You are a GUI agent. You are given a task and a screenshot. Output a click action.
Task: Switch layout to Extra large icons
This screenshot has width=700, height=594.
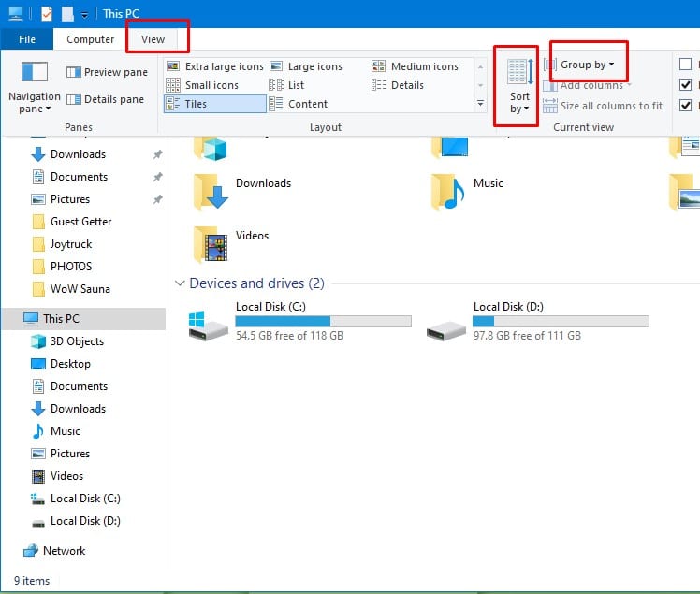click(214, 66)
